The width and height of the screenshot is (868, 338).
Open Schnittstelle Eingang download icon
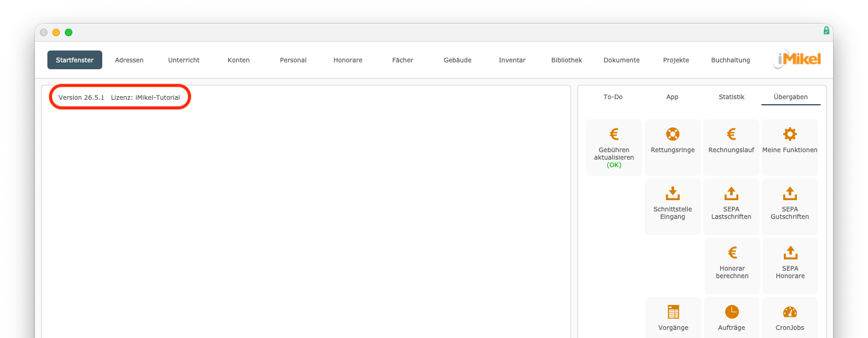click(673, 193)
